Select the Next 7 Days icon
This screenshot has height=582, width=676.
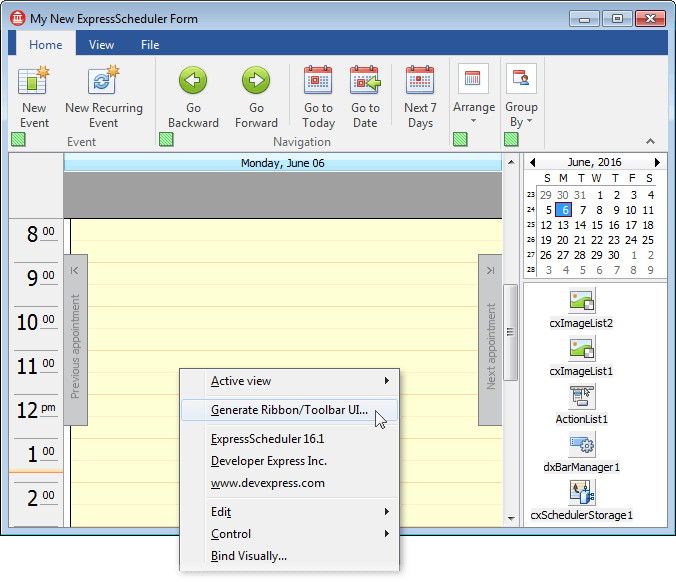[420, 81]
